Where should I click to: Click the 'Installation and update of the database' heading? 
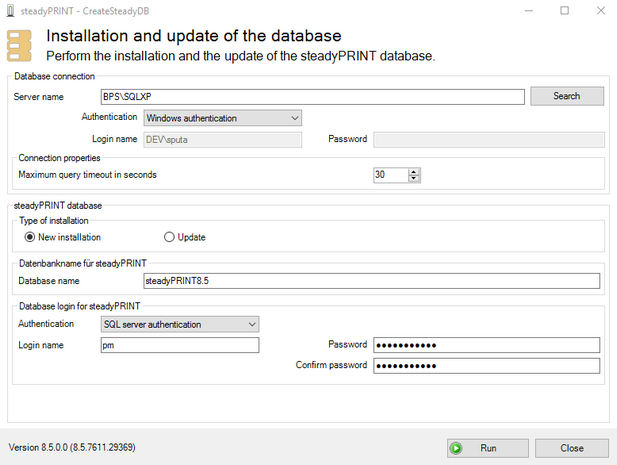194,36
